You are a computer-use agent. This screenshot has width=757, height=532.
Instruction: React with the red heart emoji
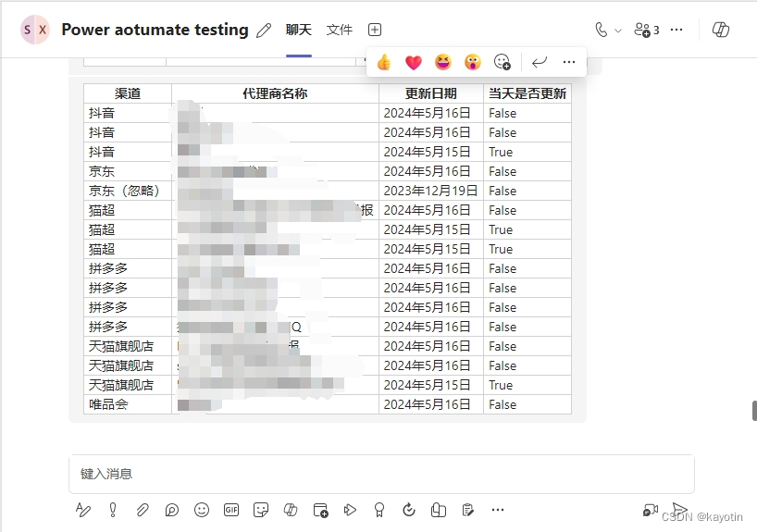pos(414,62)
